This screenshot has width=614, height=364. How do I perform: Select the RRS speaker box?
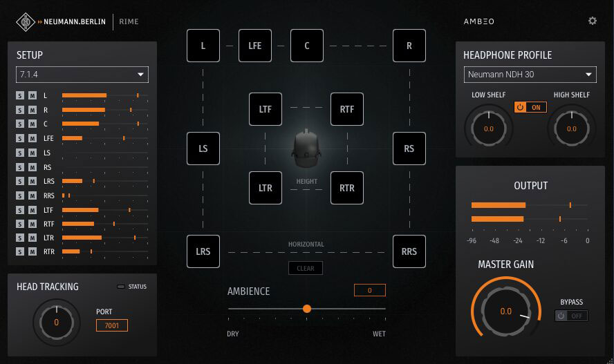409,251
